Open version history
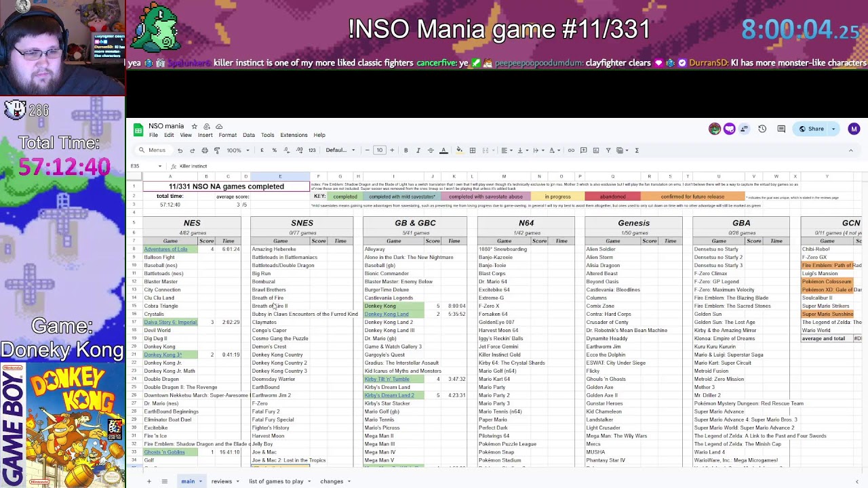Viewport: 868px width, 488px height. (762, 129)
